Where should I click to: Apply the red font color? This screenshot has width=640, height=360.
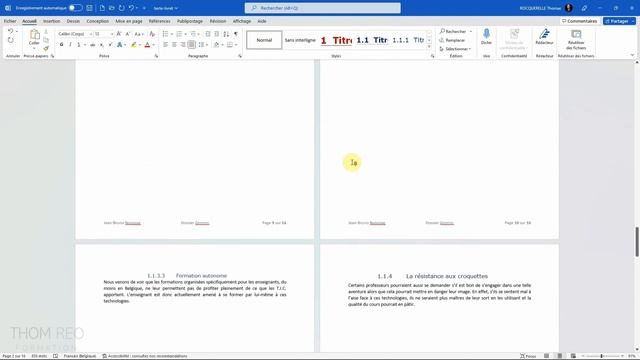click(x=147, y=44)
